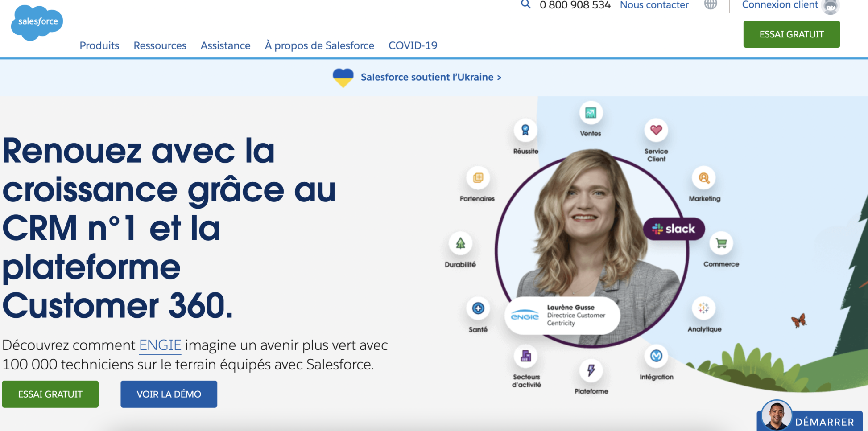868x431 pixels.
Task: Click the Durabilité tree icon
Action: coord(460,243)
